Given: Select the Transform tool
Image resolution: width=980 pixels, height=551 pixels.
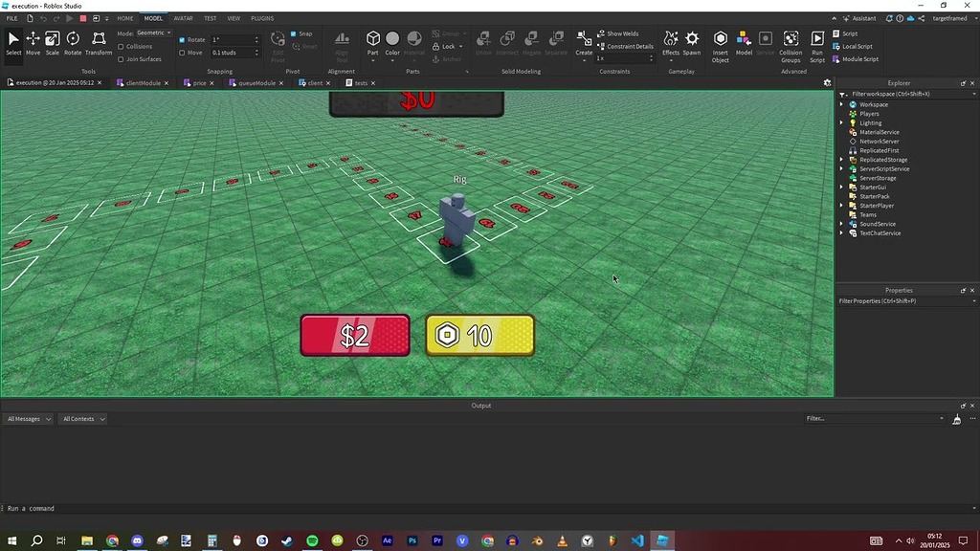Looking at the screenshot, I should click(100, 45).
